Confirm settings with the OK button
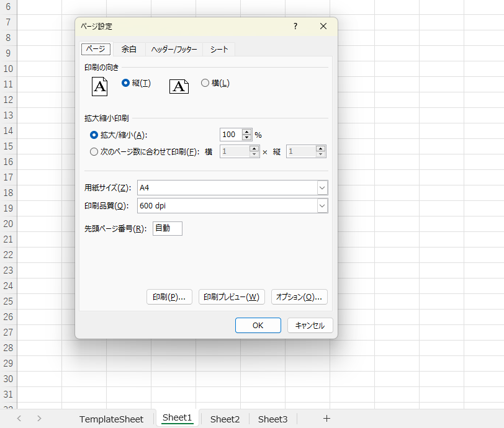This screenshot has width=504, height=428. [x=258, y=325]
